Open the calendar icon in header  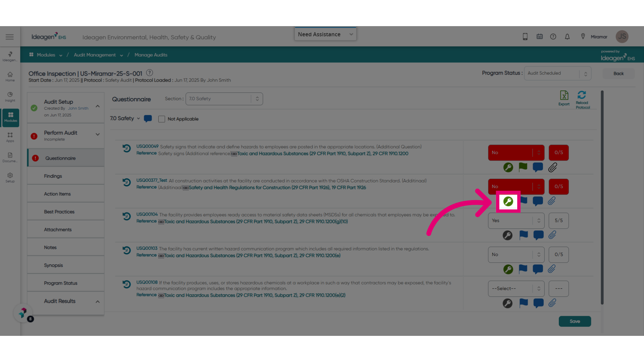click(540, 37)
